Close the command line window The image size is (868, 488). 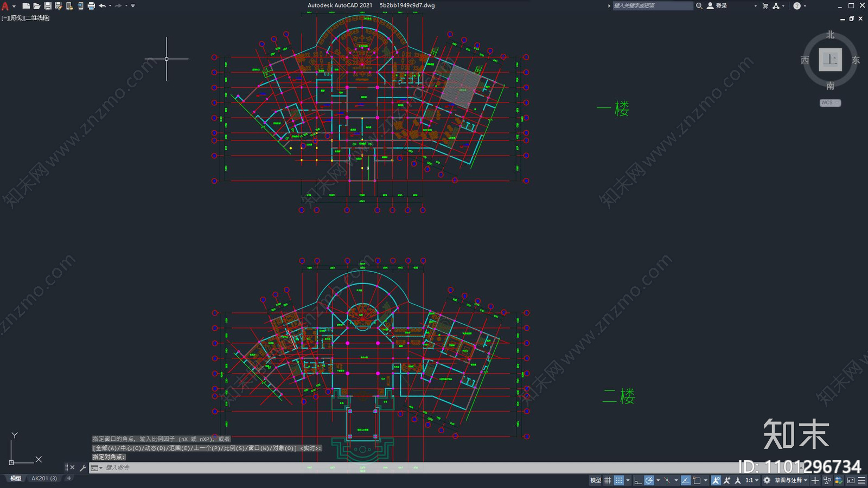[72, 467]
